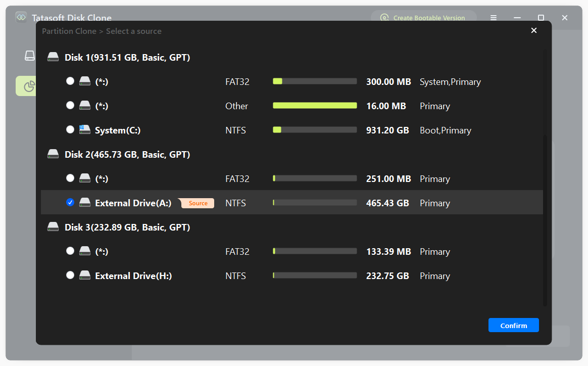Screen dimensions: 588x366
Task: Uncheck the External Drive(A:) source checkbox
Action: point(70,202)
